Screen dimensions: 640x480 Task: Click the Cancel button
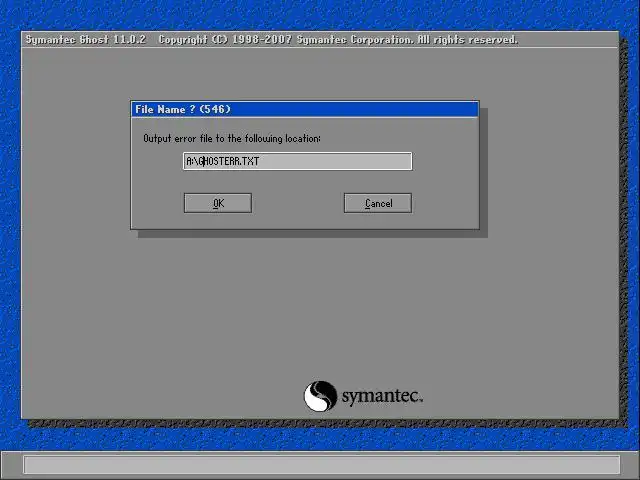point(378,203)
